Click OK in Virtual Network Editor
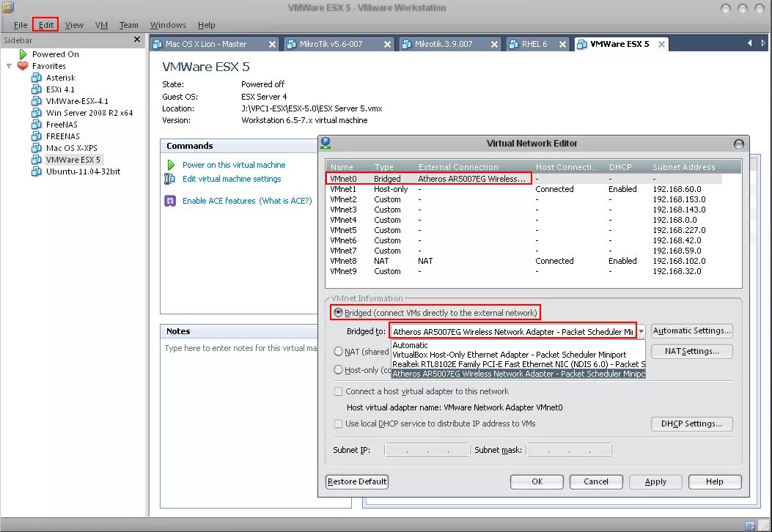This screenshot has height=532, width=772. pos(537,481)
